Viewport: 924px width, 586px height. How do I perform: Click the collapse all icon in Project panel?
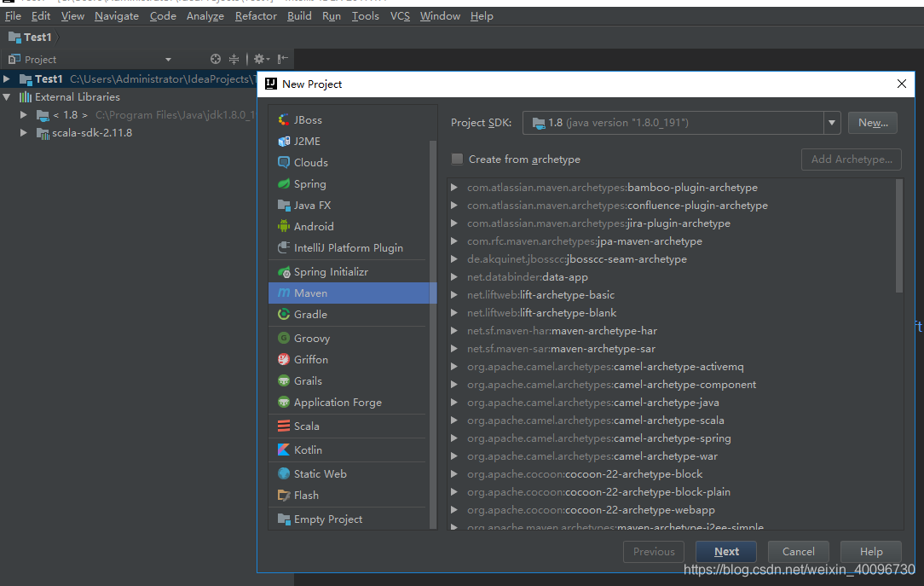click(x=234, y=59)
